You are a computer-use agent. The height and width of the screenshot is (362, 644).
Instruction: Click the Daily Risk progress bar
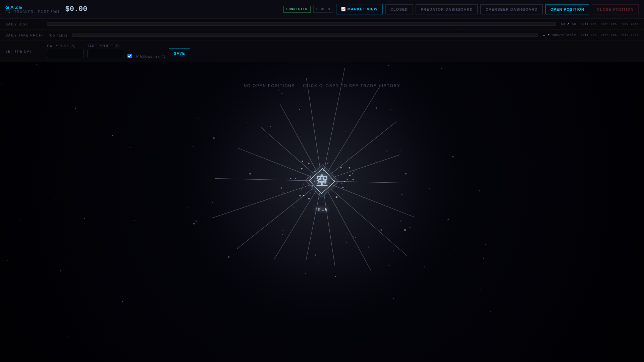(301, 24)
